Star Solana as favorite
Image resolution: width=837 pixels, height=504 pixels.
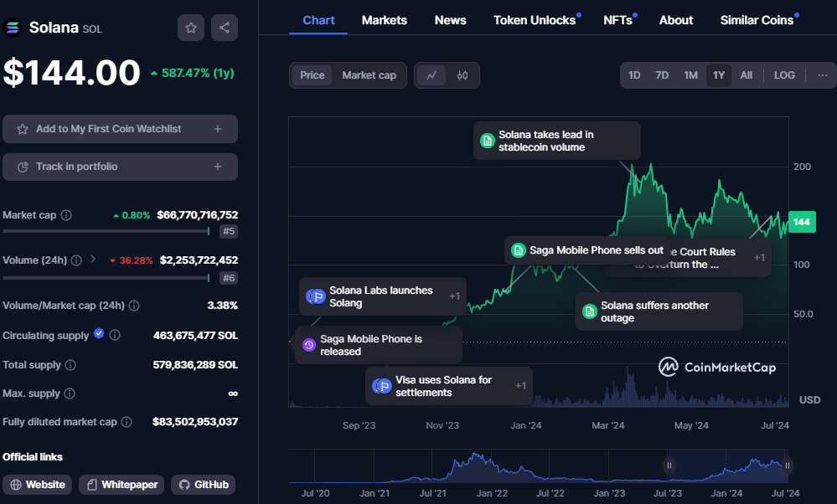(190, 28)
